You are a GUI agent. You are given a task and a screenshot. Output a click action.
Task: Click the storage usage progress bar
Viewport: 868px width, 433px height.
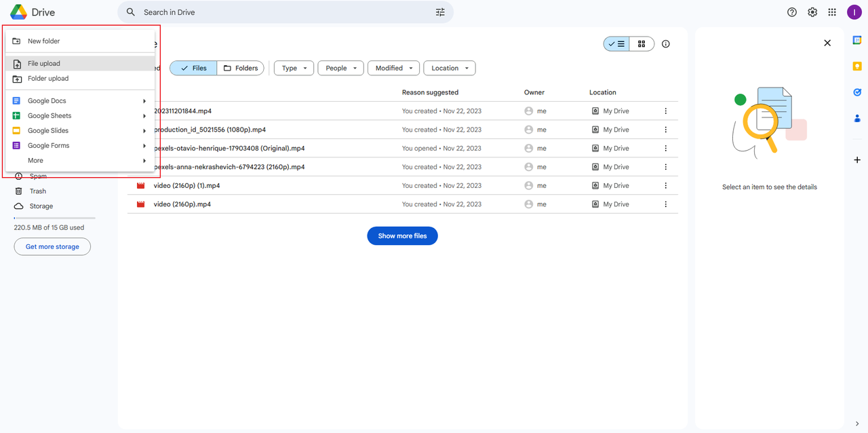[x=54, y=218]
